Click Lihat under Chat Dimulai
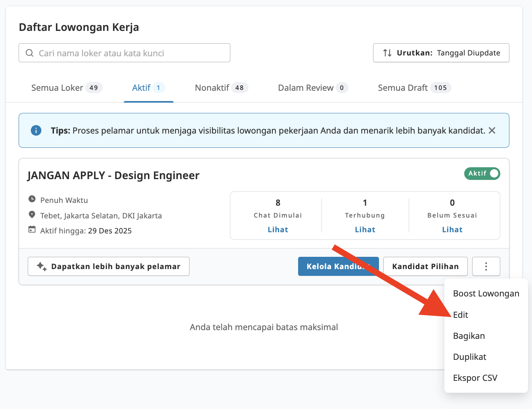532x409 pixels. (x=278, y=229)
